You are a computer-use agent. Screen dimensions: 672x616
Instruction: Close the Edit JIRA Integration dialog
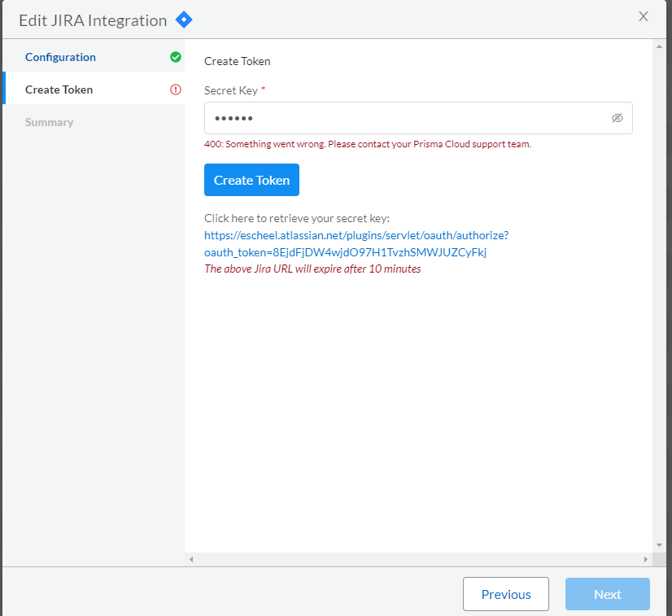[x=644, y=17]
